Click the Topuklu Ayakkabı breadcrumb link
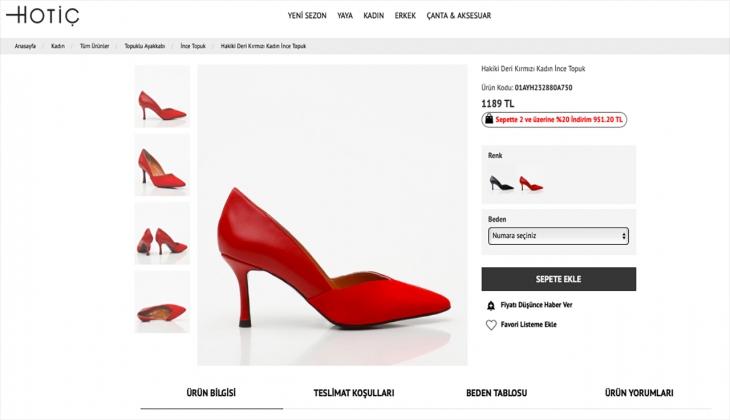The image size is (730, 420). coord(144,46)
